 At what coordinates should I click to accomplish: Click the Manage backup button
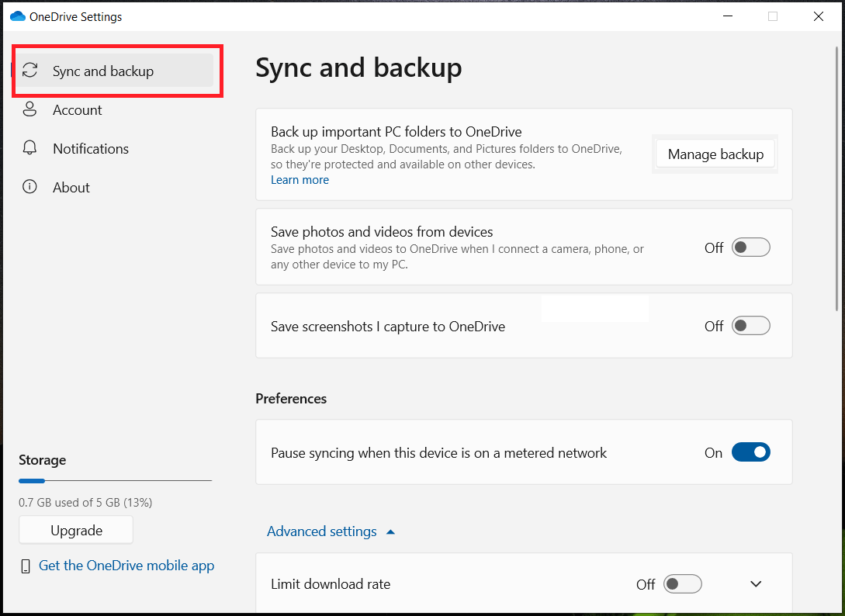(x=715, y=154)
